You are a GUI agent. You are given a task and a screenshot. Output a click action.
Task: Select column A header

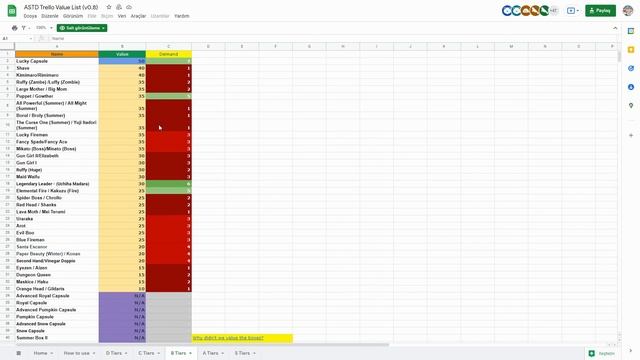(x=57, y=47)
